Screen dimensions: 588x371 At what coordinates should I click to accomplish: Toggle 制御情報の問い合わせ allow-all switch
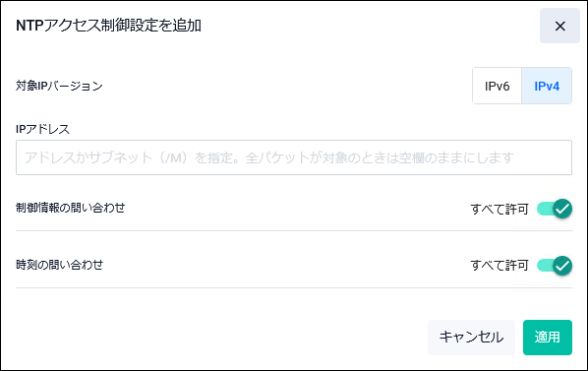(x=555, y=209)
